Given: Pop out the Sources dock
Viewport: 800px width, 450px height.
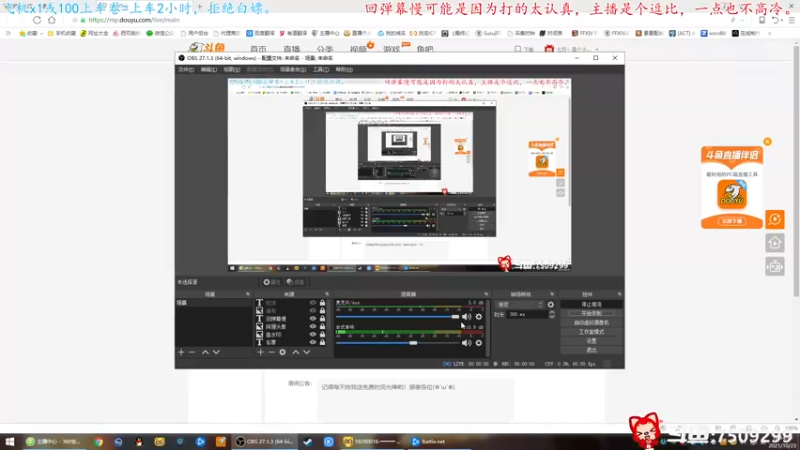Looking at the screenshot, I should [327, 294].
